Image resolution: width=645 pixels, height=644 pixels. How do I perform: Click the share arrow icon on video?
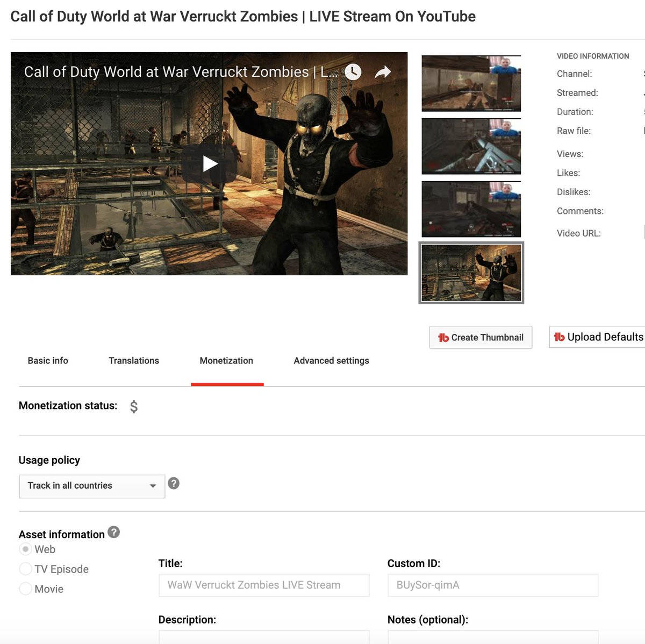point(383,72)
